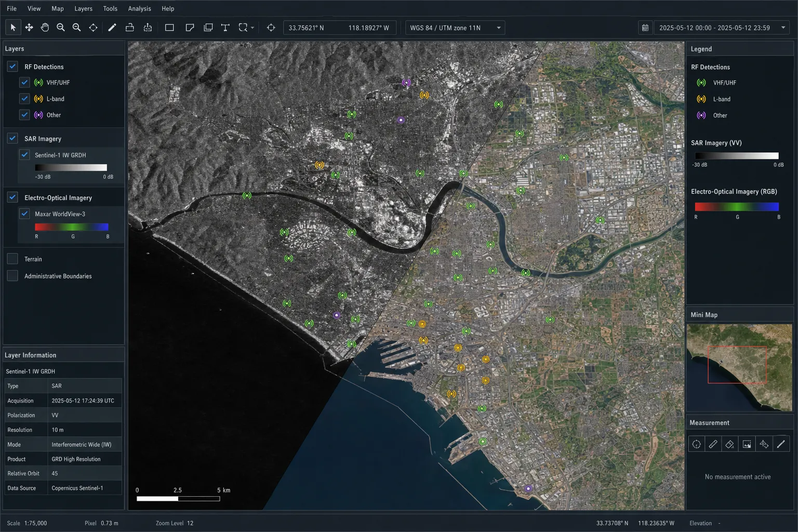Select the arrow pointer tool
The height and width of the screenshot is (532, 798).
[x=13, y=28]
